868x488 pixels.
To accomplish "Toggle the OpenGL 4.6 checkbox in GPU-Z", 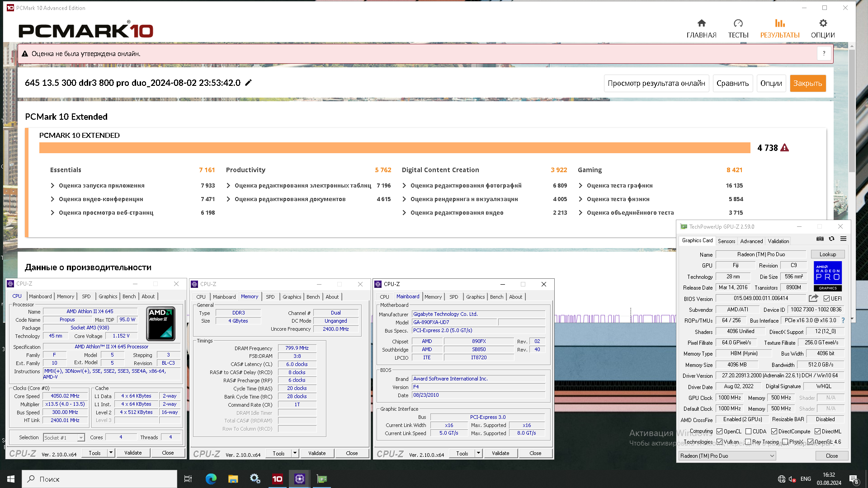I will pos(811,442).
